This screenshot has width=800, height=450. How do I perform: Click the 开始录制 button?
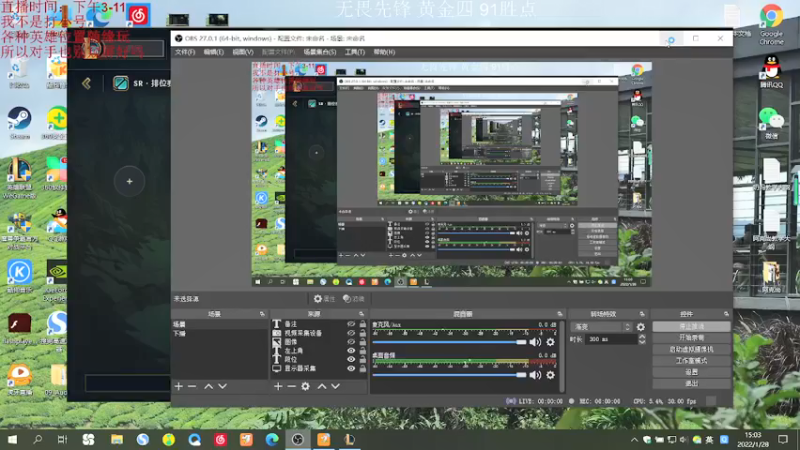coord(691,338)
